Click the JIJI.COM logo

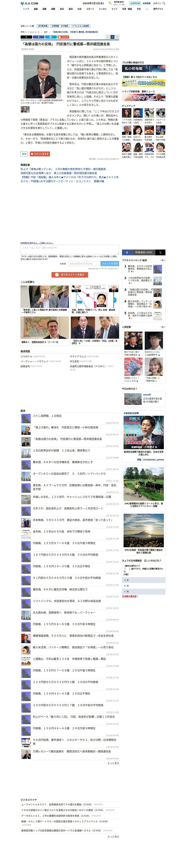29,3
